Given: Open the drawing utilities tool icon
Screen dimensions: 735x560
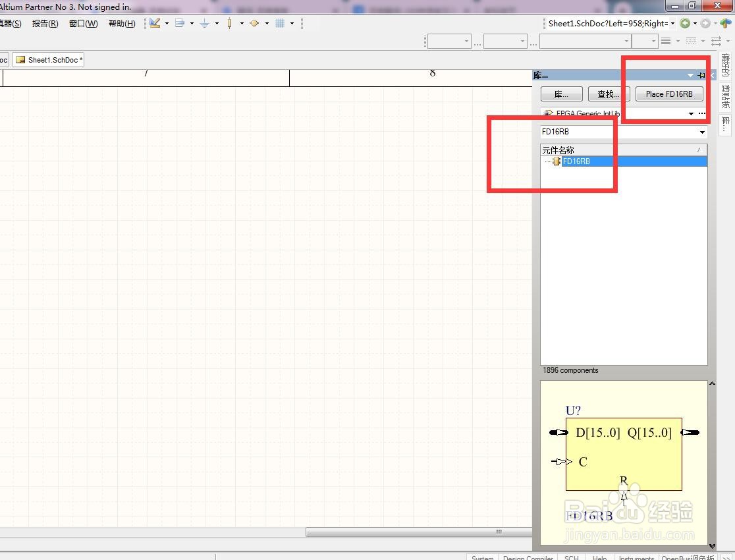Looking at the screenshot, I should 155,23.
